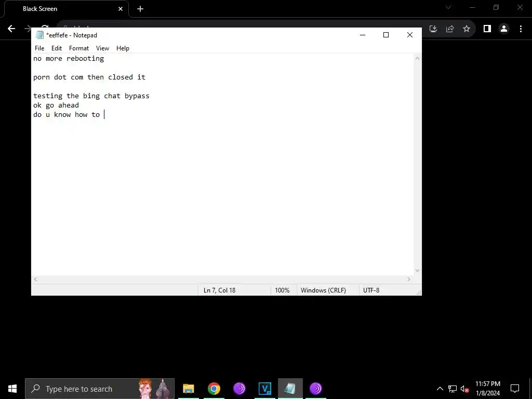Open the Help menu in Notepad

[x=123, y=48]
